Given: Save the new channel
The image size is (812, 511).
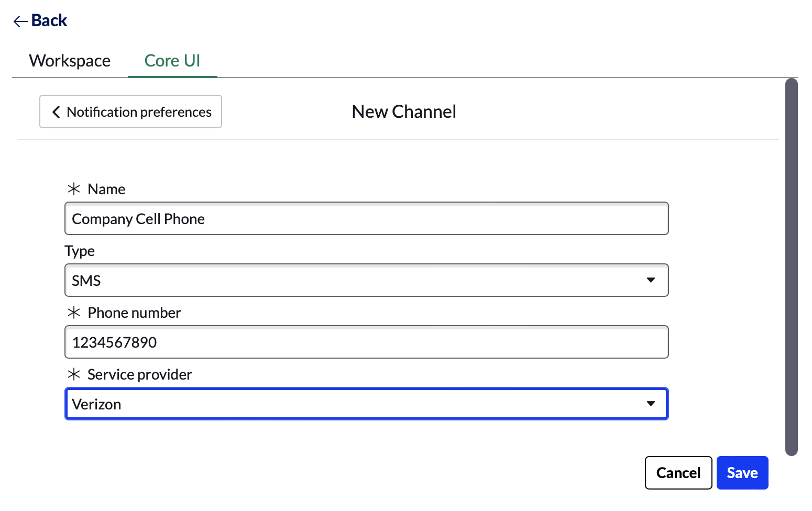Looking at the screenshot, I should coord(742,472).
